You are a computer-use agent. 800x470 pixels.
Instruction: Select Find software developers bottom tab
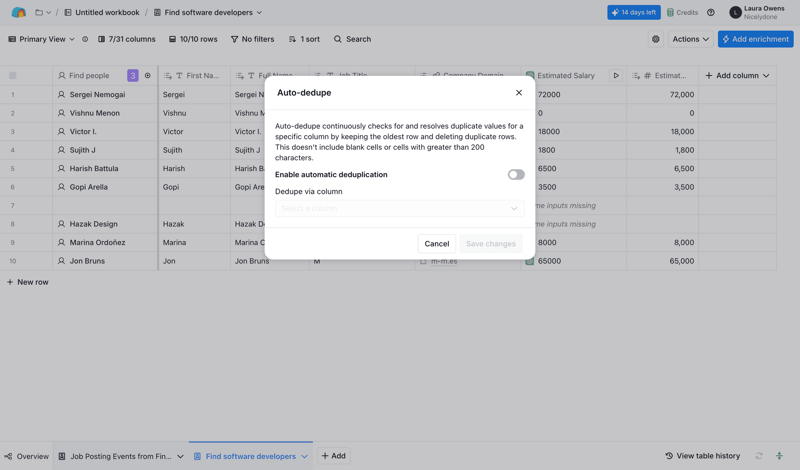[x=251, y=456]
